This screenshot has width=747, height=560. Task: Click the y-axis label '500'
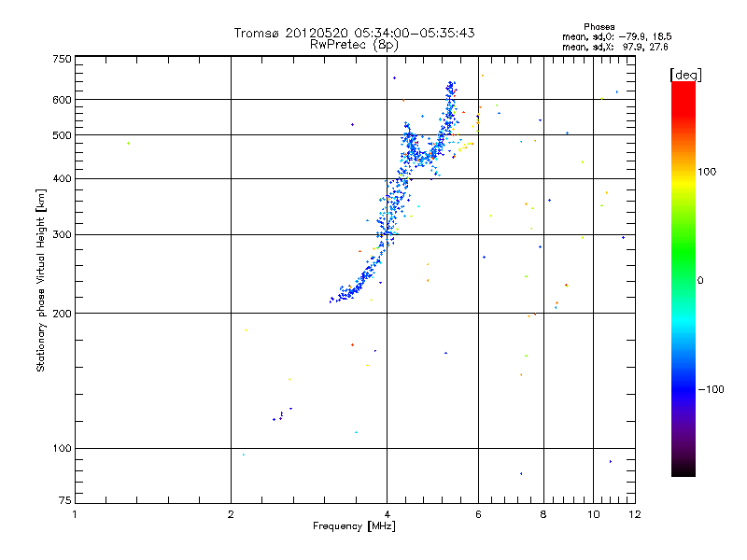[x=62, y=135]
